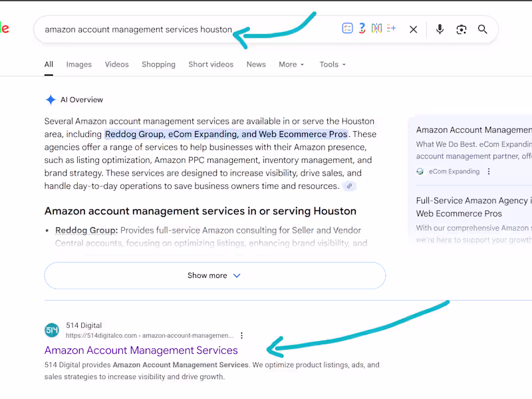Submit search with the magnifier icon
Viewport: 532px width, 399px height.
483,29
